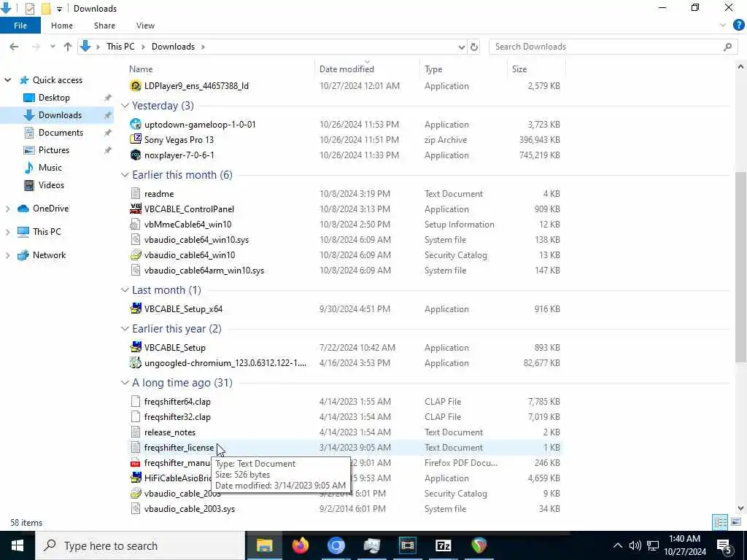Click the vbaudio_cable64_win10.sys file icon

[x=136, y=239]
